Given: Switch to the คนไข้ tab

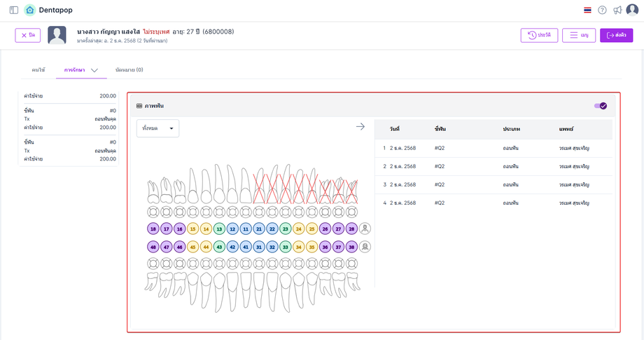Looking at the screenshot, I should click(x=38, y=70).
